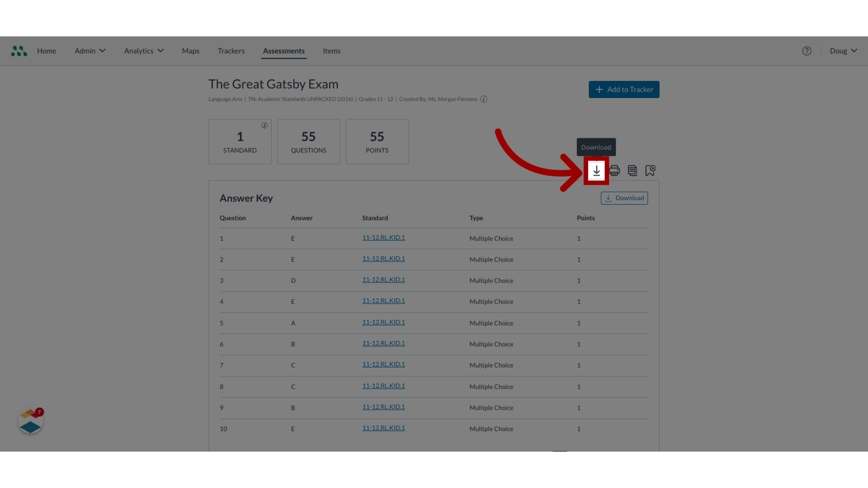This screenshot has height=488, width=868.
Task: Click the Print icon next to download
Action: click(x=614, y=170)
